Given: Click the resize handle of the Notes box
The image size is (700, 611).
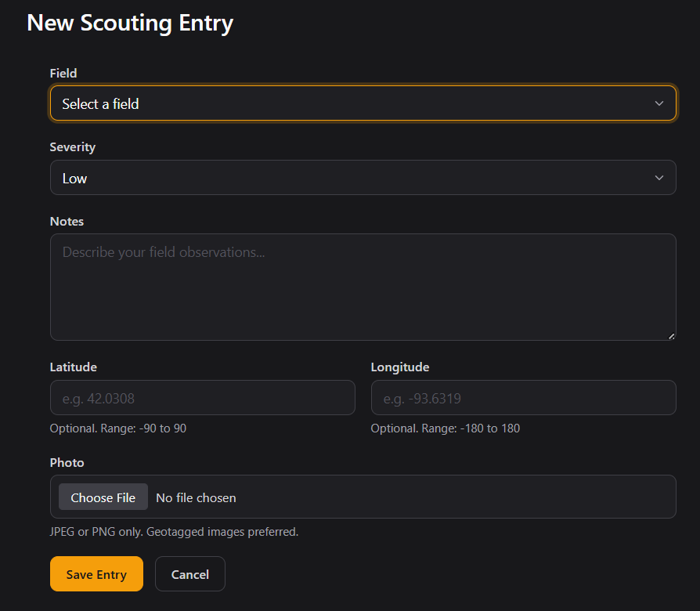Looking at the screenshot, I should (x=671, y=336).
